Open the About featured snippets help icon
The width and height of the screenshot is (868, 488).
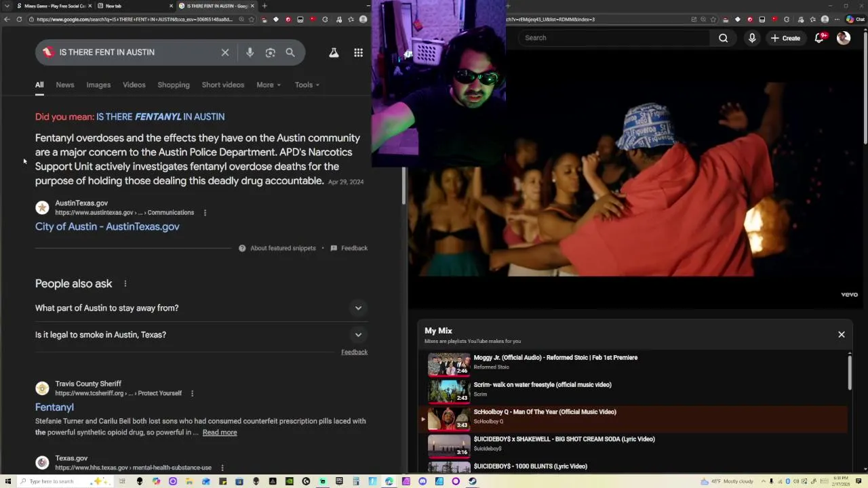(x=242, y=248)
